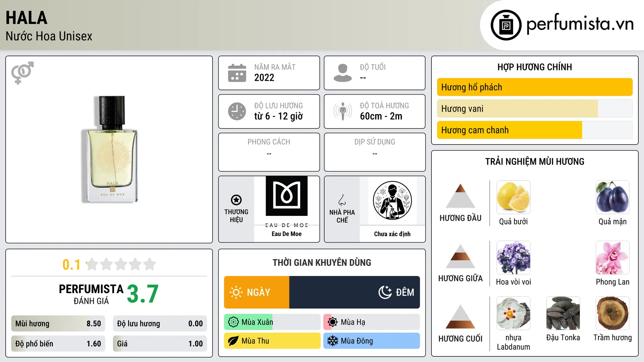Click the Trải nghiệm mùi hương heading
The height and width of the screenshot is (362, 644).
click(x=535, y=162)
